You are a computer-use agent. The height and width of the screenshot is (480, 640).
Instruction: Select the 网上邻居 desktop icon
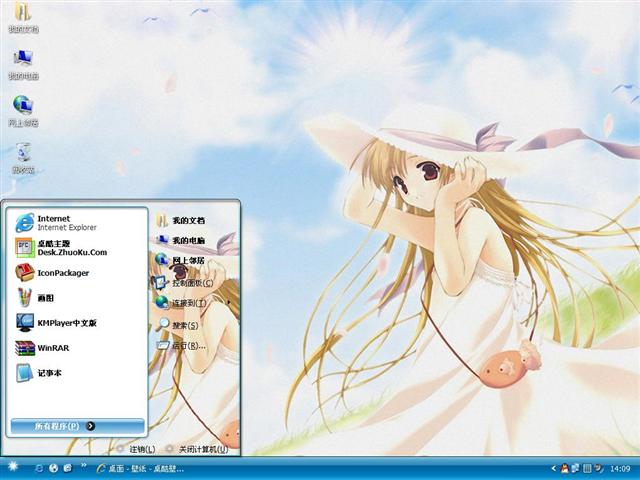(x=22, y=108)
